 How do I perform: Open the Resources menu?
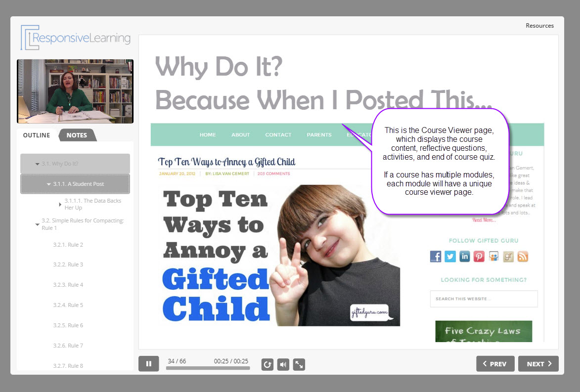(x=539, y=26)
